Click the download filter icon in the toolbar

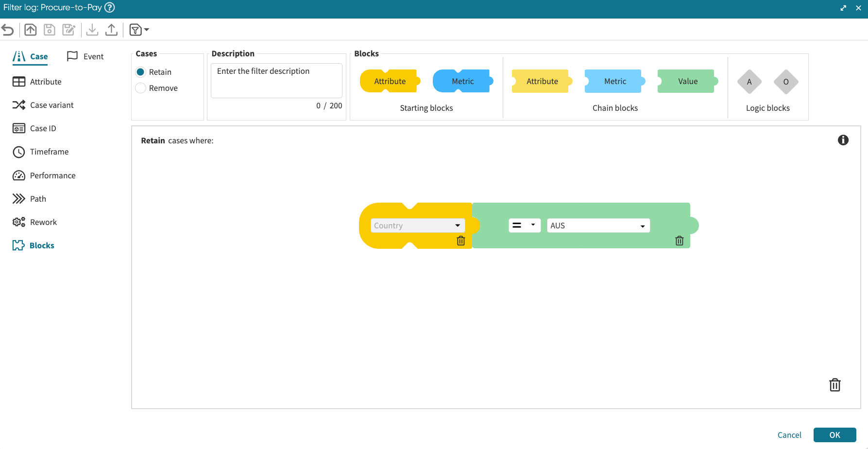tap(92, 30)
